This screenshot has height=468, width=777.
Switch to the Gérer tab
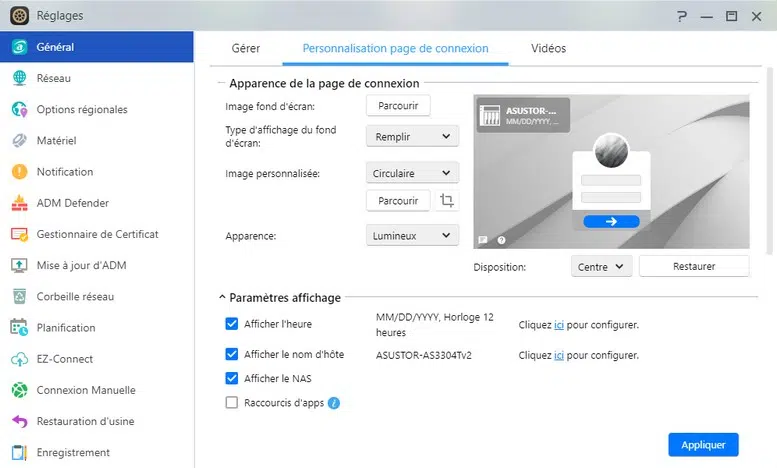coord(246,49)
